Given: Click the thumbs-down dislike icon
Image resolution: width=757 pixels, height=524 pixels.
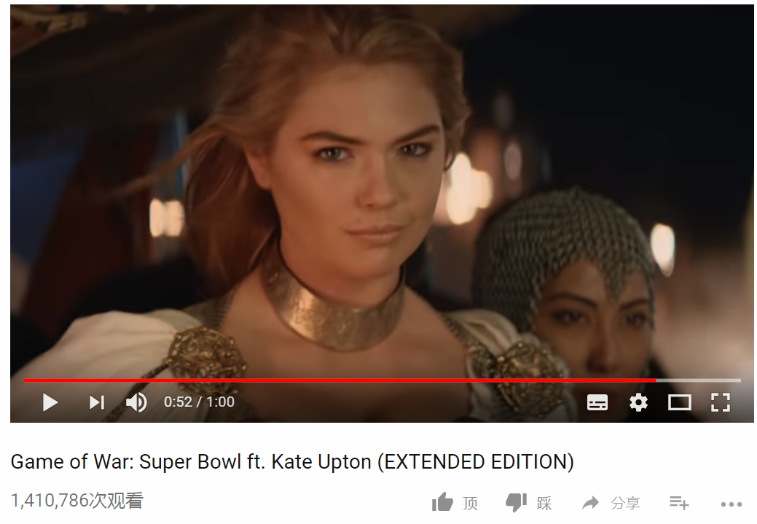Looking at the screenshot, I should pos(516,503).
